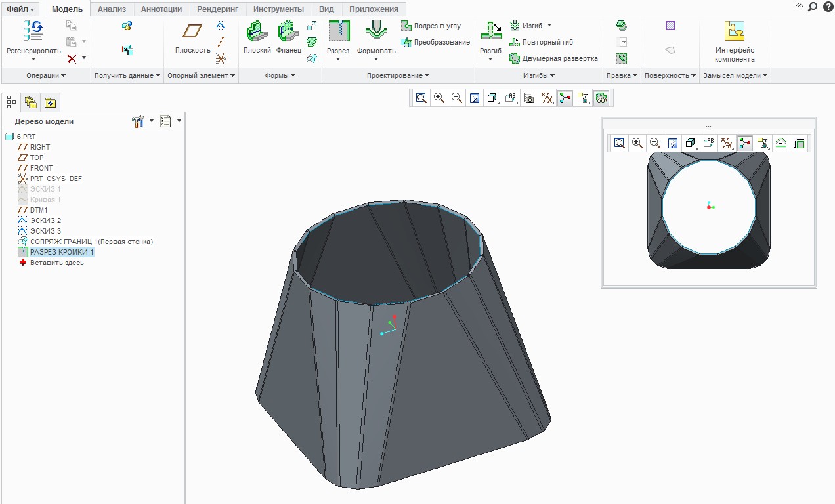Switch to the Инструменты tab
835x504 pixels.
tap(278, 9)
